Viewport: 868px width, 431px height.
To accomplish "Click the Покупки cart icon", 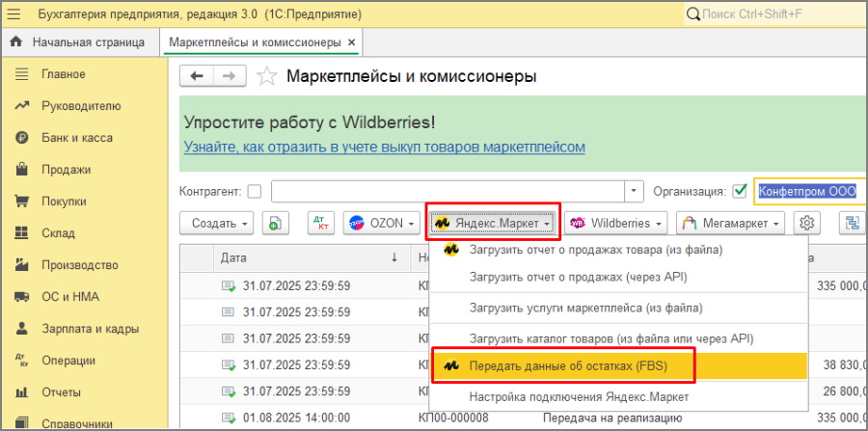I will point(21,202).
